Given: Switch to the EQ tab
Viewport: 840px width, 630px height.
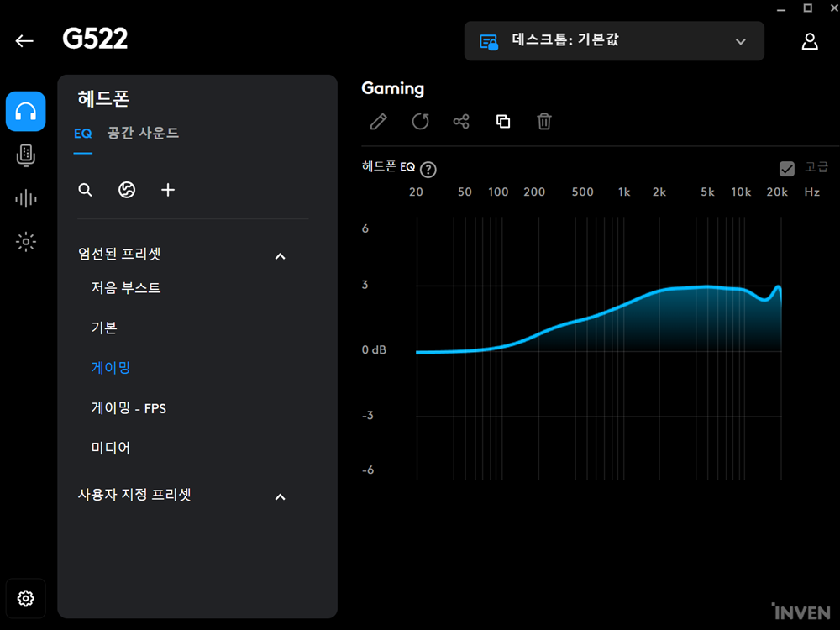Looking at the screenshot, I should (83, 133).
